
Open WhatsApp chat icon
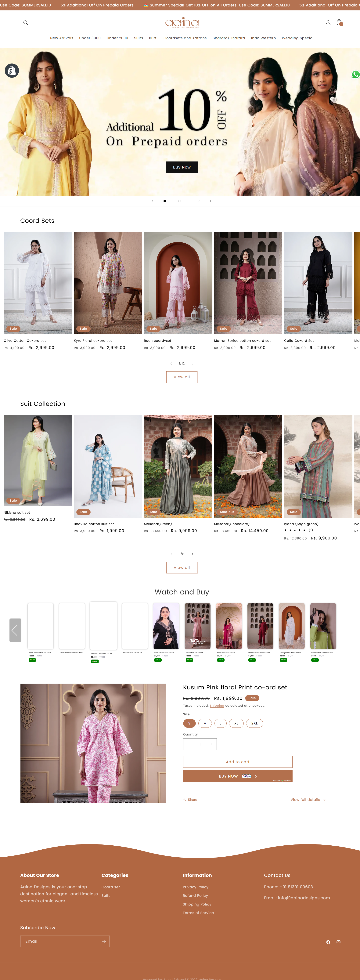[355, 74]
